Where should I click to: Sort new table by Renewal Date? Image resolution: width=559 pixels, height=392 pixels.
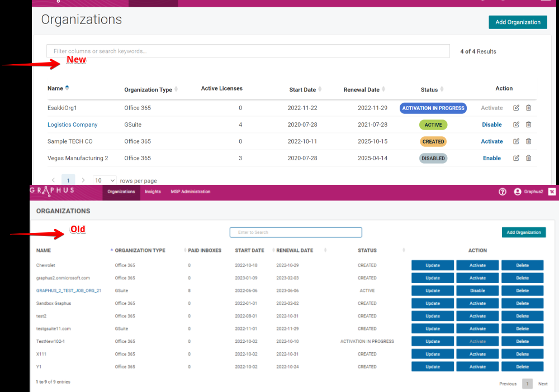pyautogui.click(x=383, y=89)
